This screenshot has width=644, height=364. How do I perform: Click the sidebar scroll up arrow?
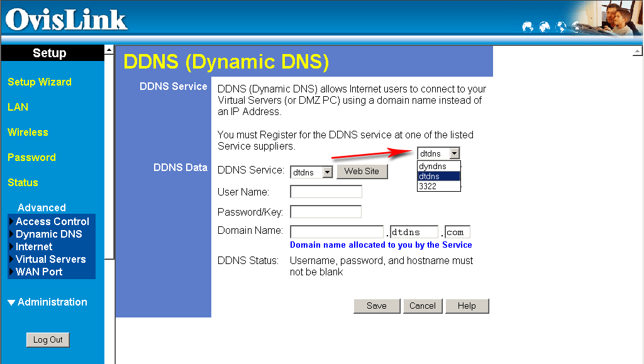[x=109, y=50]
